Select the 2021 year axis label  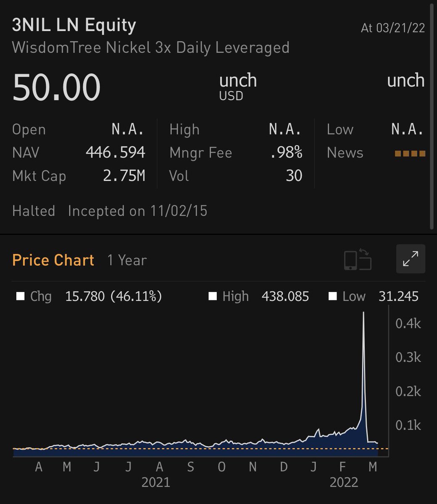pyautogui.click(x=156, y=482)
